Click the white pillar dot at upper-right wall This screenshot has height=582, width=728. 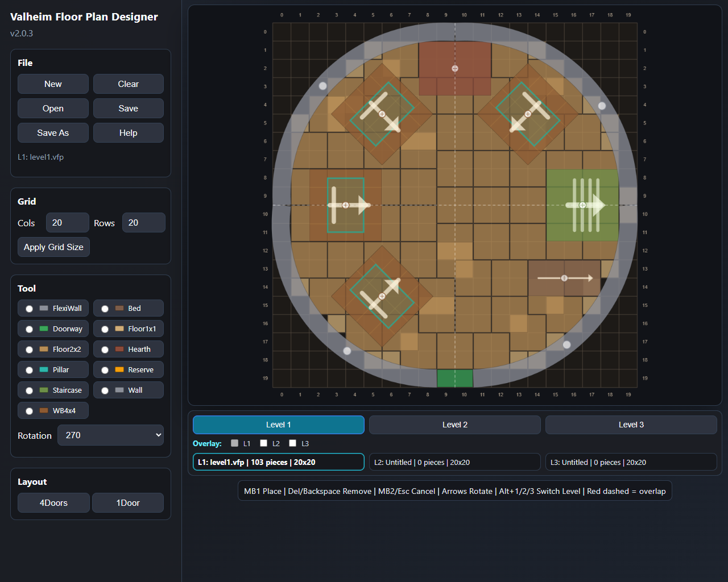[x=602, y=106]
